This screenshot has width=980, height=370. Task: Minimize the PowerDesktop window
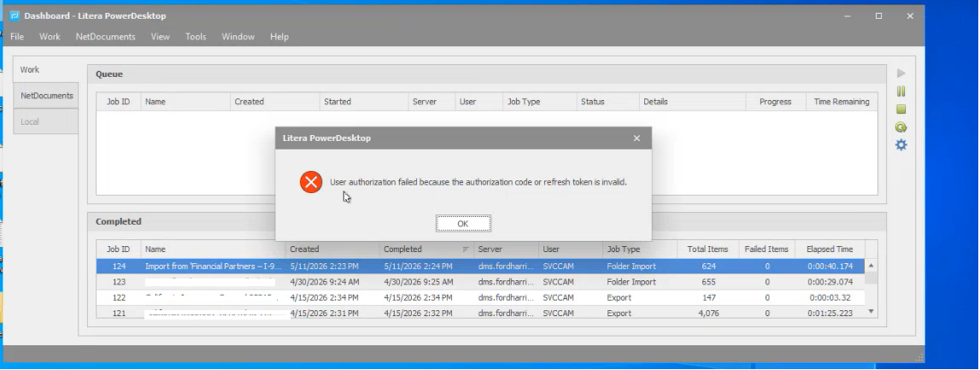tap(847, 15)
